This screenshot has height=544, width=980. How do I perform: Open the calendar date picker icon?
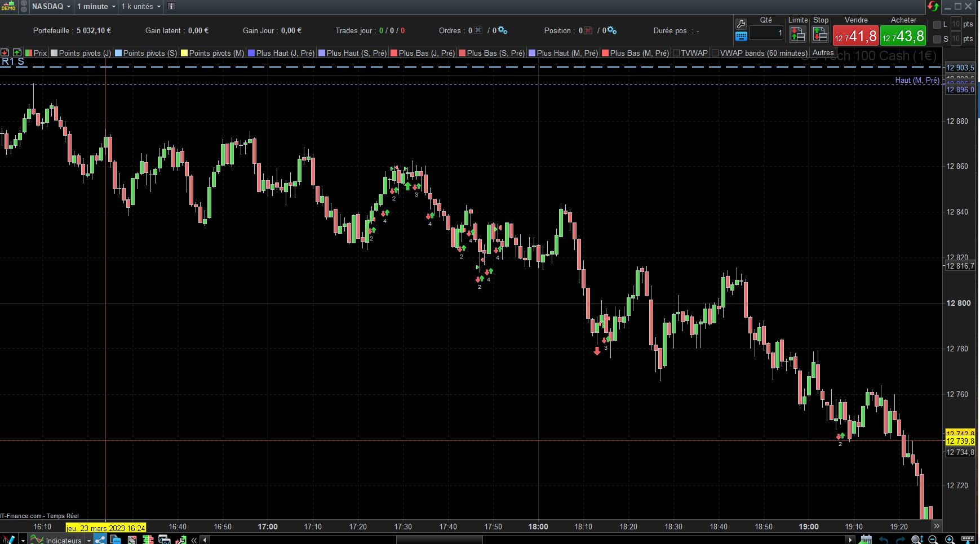pos(866,539)
